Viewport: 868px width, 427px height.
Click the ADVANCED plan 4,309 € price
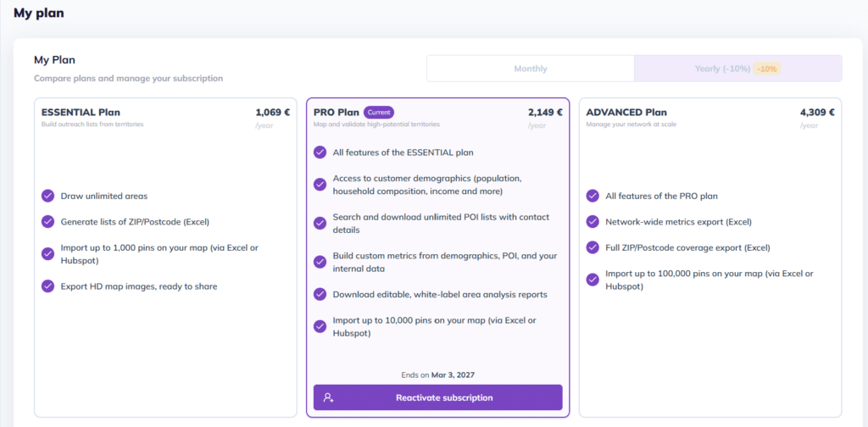click(x=817, y=112)
